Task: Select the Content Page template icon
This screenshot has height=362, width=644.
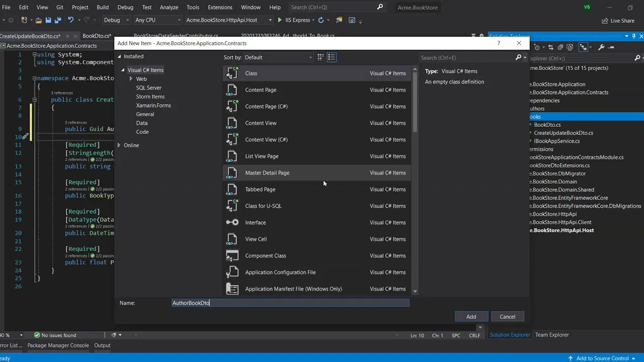Action: tap(232, 90)
